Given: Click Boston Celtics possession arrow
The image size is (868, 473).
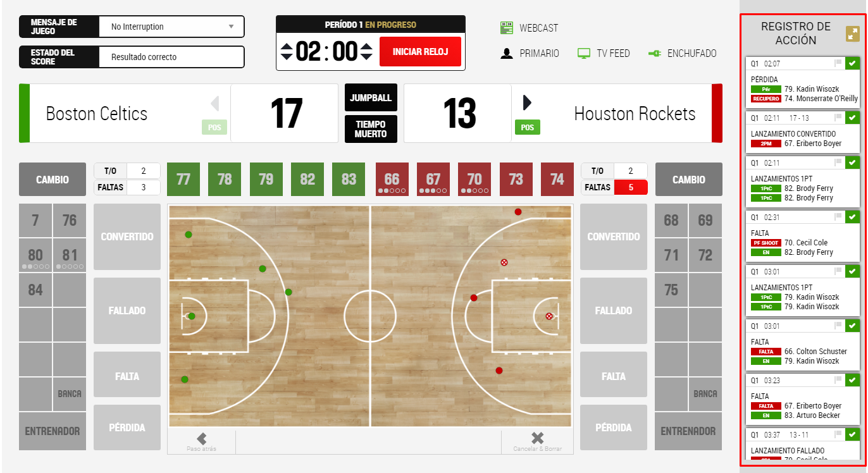Looking at the screenshot, I should point(215,103).
